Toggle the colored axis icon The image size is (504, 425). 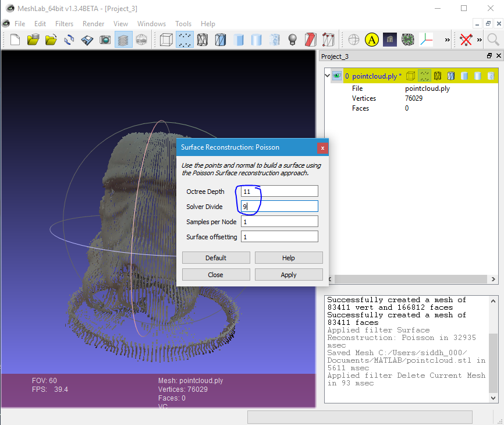pyautogui.click(x=426, y=40)
